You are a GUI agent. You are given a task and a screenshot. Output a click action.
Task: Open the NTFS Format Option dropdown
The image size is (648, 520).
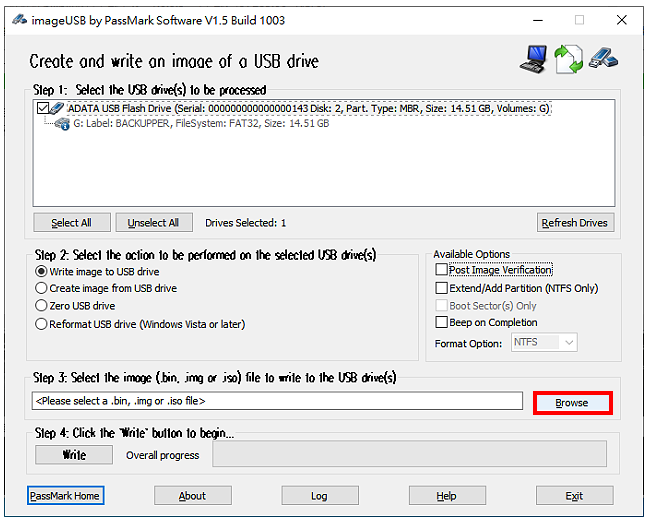(544, 342)
